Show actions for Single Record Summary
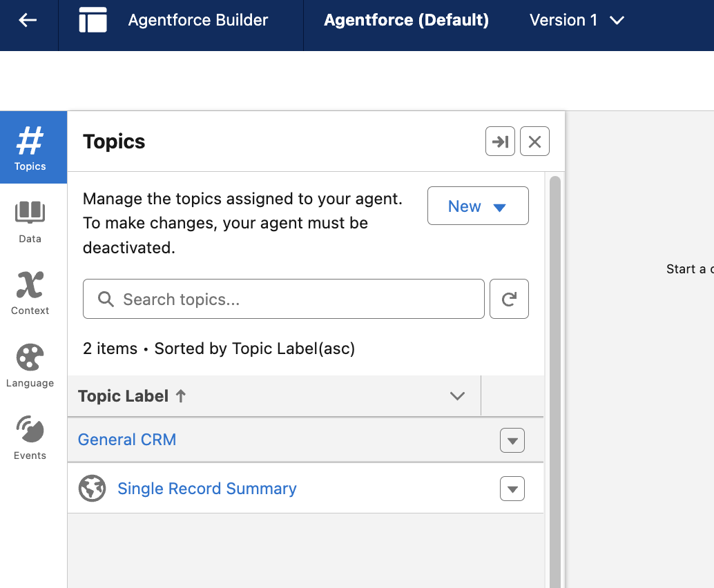The height and width of the screenshot is (588, 714). [x=512, y=489]
